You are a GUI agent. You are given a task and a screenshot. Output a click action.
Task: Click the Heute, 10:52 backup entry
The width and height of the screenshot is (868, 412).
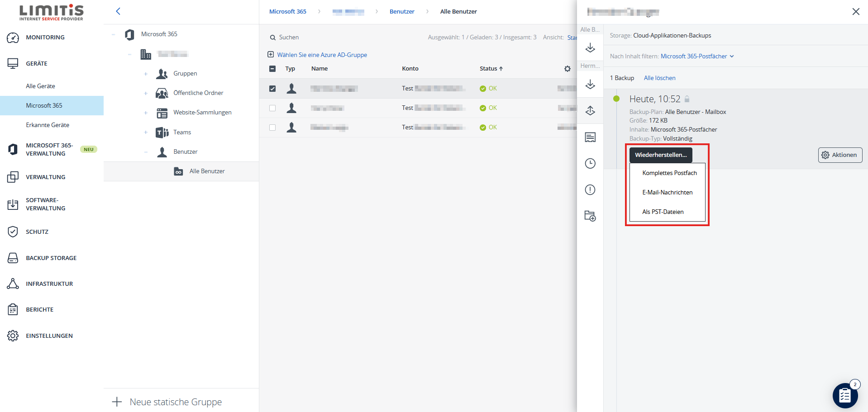click(x=655, y=99)
